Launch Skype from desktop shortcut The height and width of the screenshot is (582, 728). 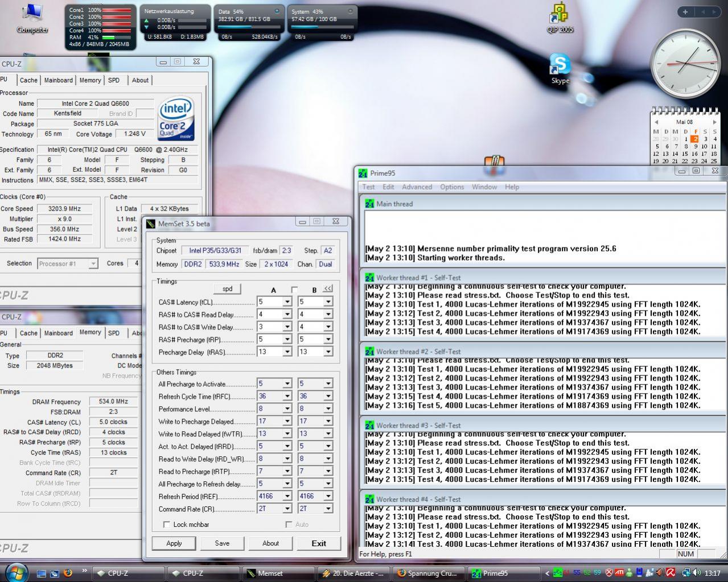[x=560, y=69]
